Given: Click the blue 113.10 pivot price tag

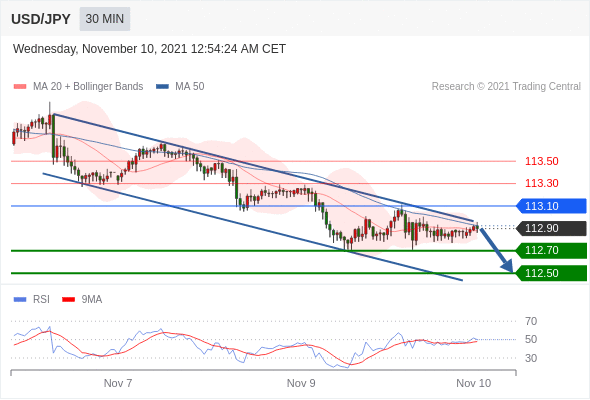Looking at the screenshot, I should click(551, 206).
